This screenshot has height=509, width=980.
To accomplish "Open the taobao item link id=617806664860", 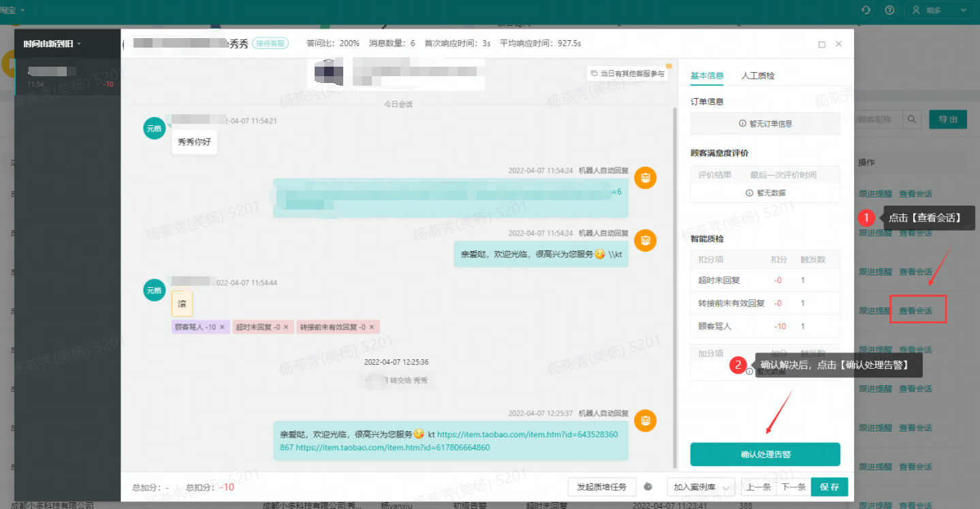I will 393,448.
